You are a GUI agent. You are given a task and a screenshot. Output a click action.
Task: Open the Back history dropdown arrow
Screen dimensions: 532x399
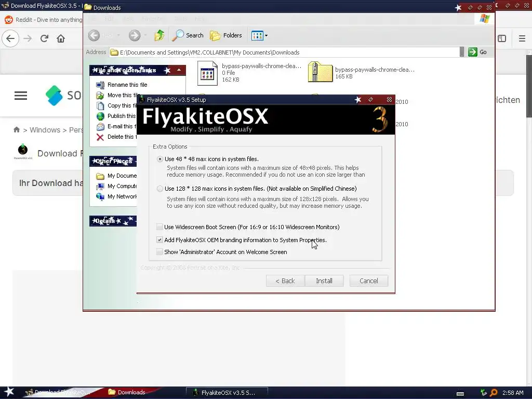[118, 35]
